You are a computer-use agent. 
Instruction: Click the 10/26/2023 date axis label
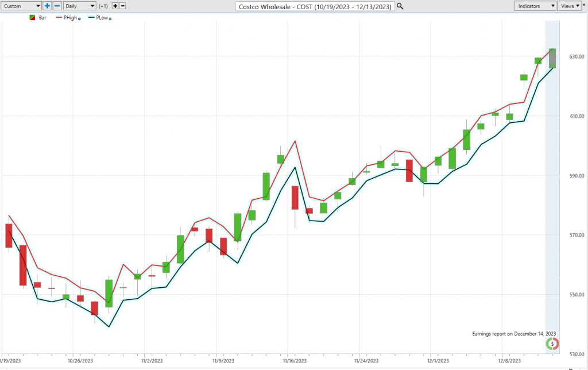(x=80, y=361)
